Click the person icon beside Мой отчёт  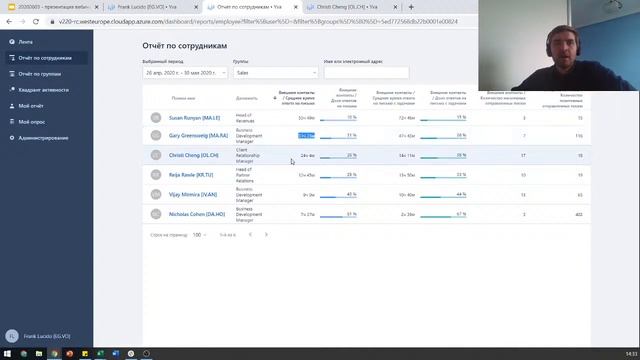12,106
